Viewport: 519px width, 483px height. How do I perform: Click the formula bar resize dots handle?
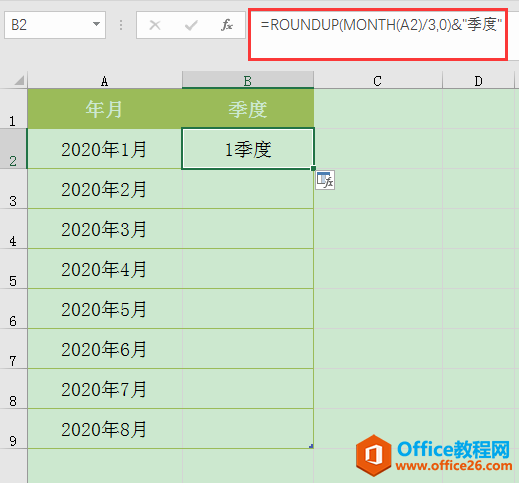coord(121,25)
